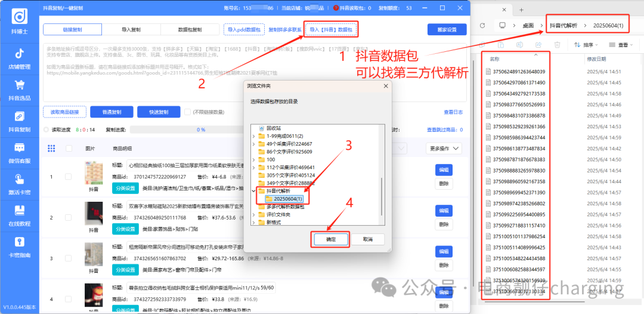This screenshot has width=644, height=314.
Task: Select the 20250604(1) folder in tree
Action: click(283, 199)
